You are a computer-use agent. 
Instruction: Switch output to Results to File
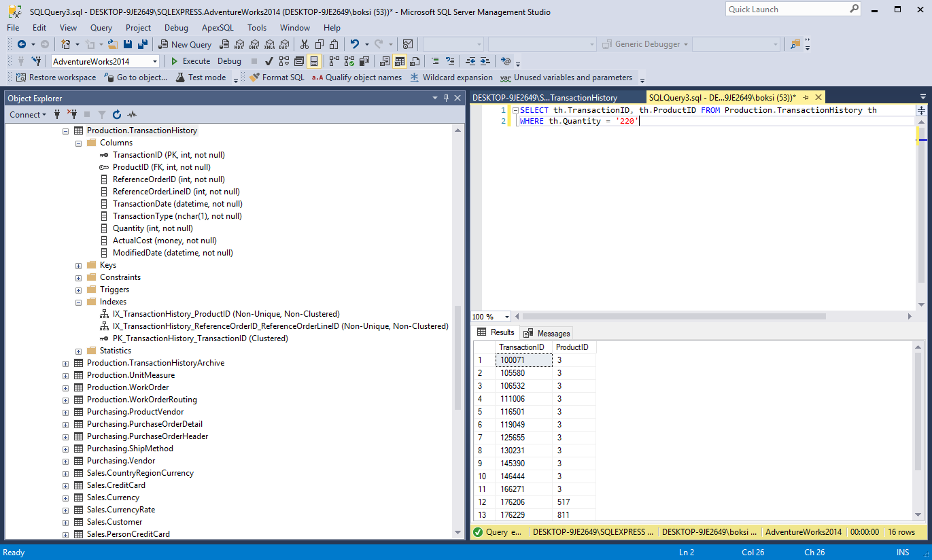(415, 61)
